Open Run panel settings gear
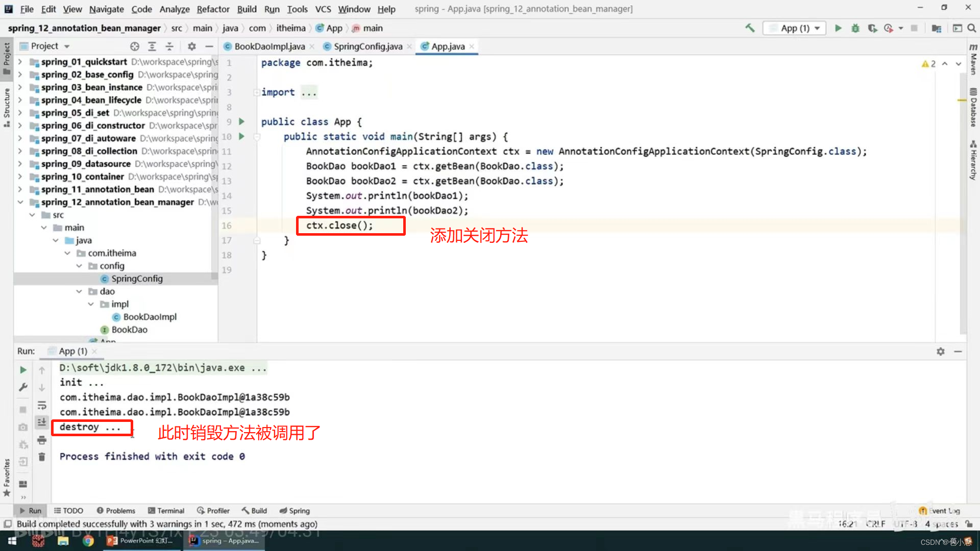 (941, 352)
